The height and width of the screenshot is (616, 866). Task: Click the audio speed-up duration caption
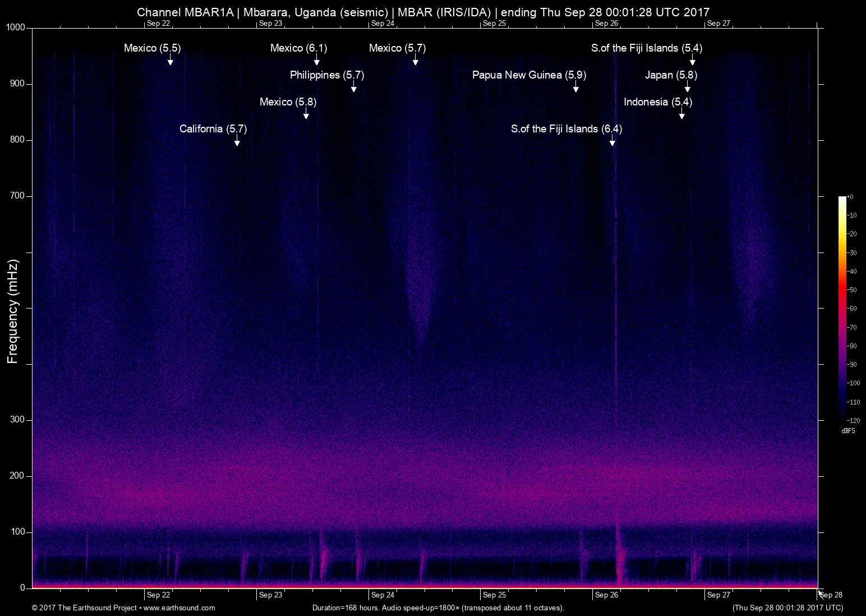[438, 608]
